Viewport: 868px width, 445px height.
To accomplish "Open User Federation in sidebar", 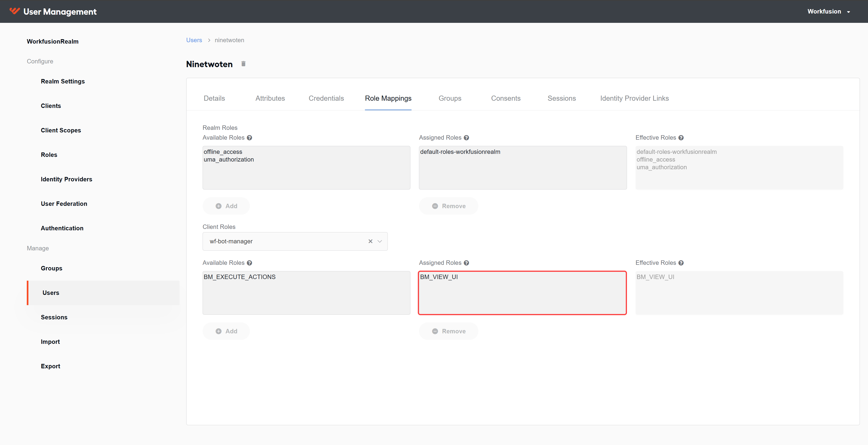I will 64,204.
